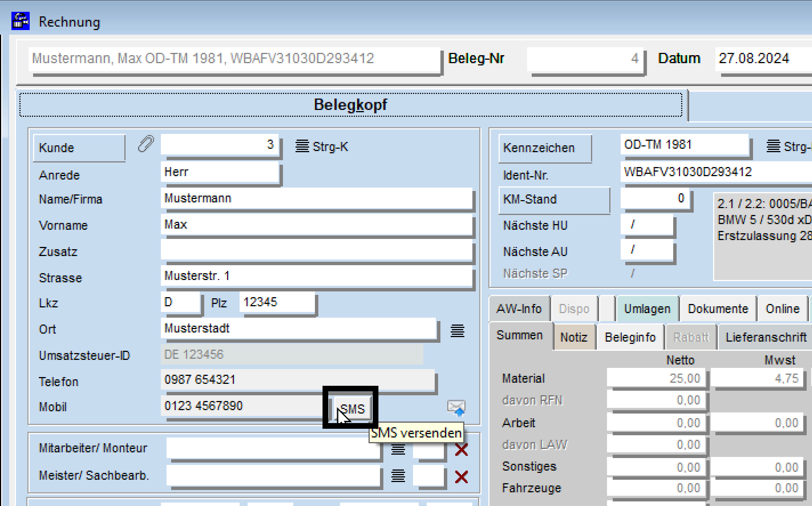Click the KM-Stand value field
Screen dimensions: 812x506
655,198
